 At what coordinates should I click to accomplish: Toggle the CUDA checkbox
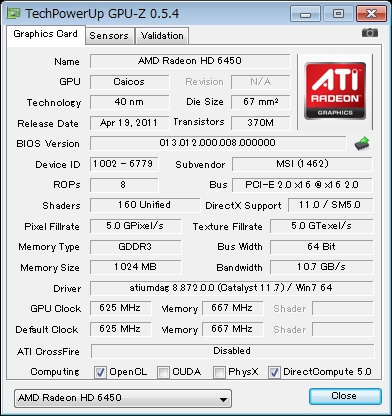[163, 372]
